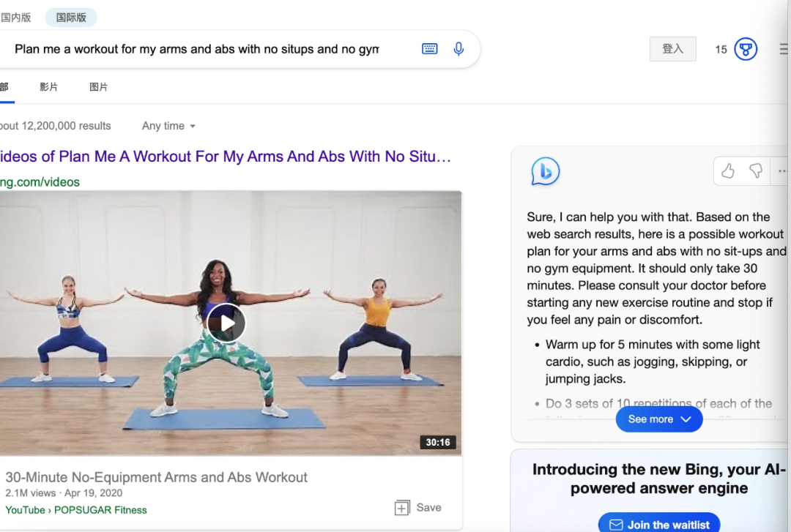Activate the microphone voice search icon
Screen dimensions: 791x532
coord(458,49)
